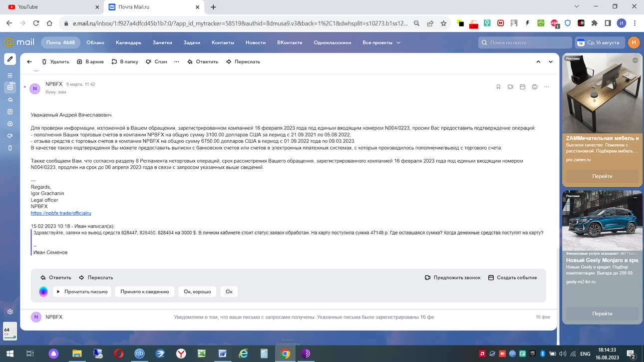Open the sidebar hamburger menu
Image resolution: width=644 pixels, height=362 pixels.
(x=10, y=75)
